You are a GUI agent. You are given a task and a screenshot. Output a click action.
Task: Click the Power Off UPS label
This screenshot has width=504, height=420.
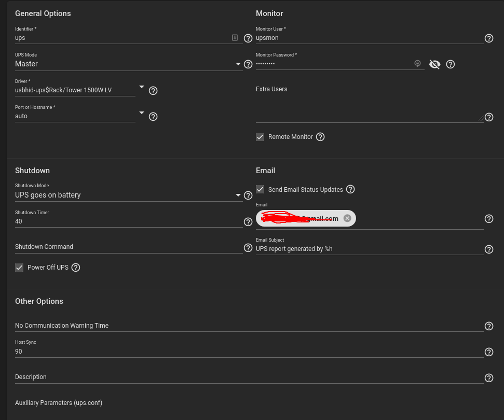48,268
